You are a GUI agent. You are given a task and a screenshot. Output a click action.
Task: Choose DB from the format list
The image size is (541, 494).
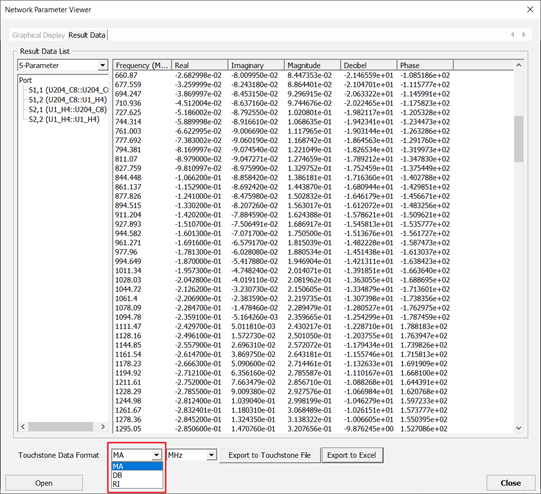tap(137, 475)
